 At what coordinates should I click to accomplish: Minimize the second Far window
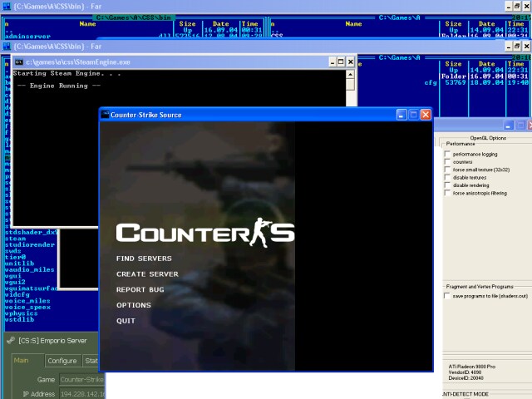click(x=508, y=47)
